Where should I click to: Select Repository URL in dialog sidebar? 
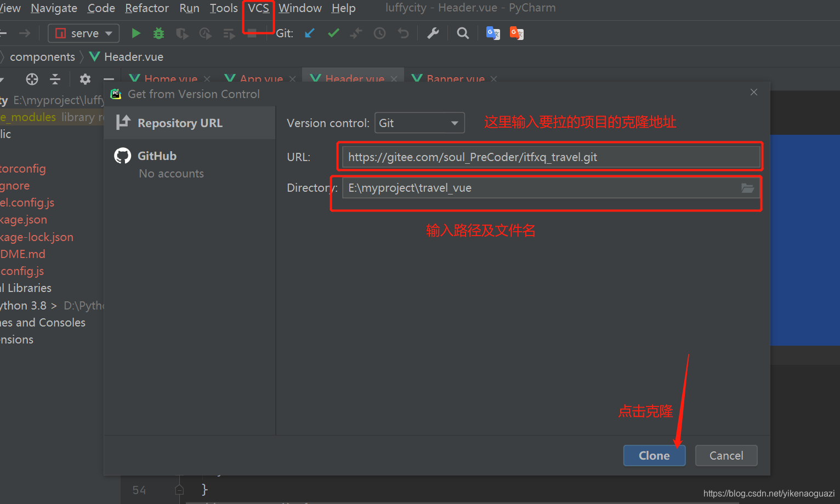pos(189,123)
